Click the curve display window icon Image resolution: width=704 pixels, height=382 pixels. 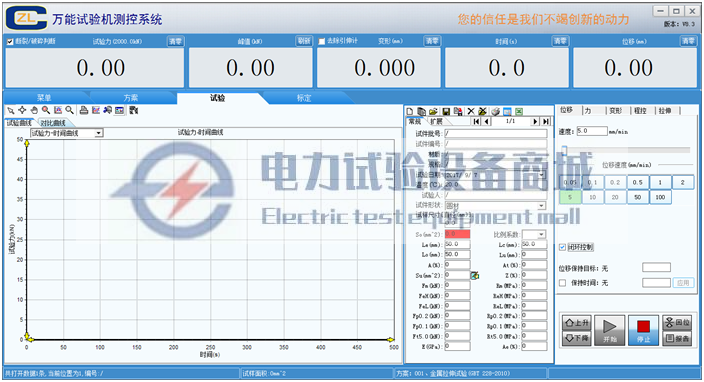119,110
